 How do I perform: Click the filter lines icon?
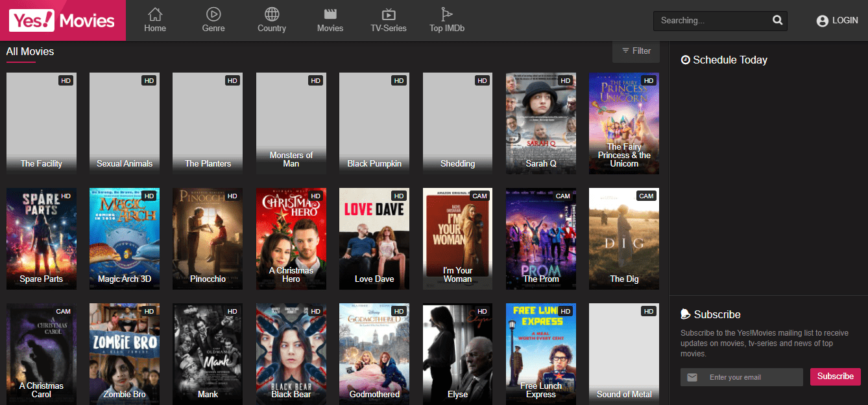[625, 51]
